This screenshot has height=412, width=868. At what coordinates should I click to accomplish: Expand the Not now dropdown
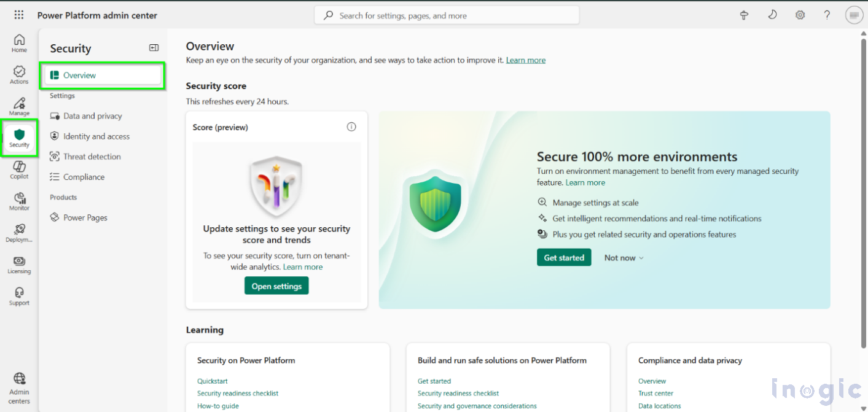click(623, 257)
